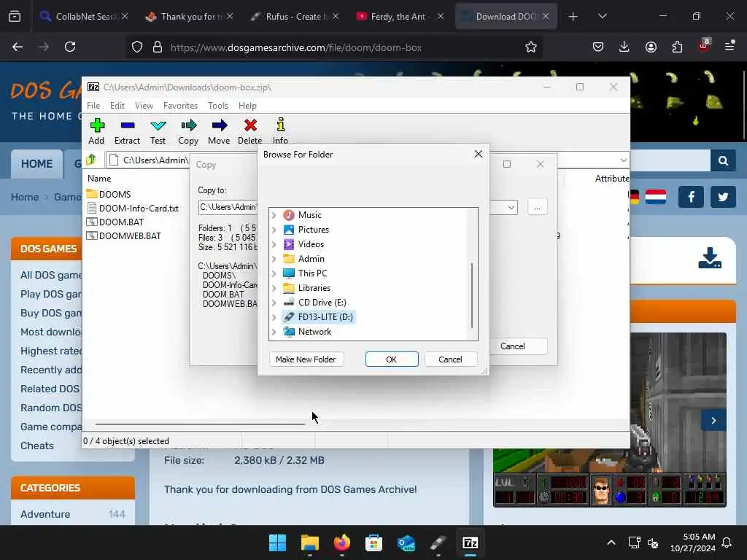
Task: Click the Adventure category link
Action: click(45, 514)
